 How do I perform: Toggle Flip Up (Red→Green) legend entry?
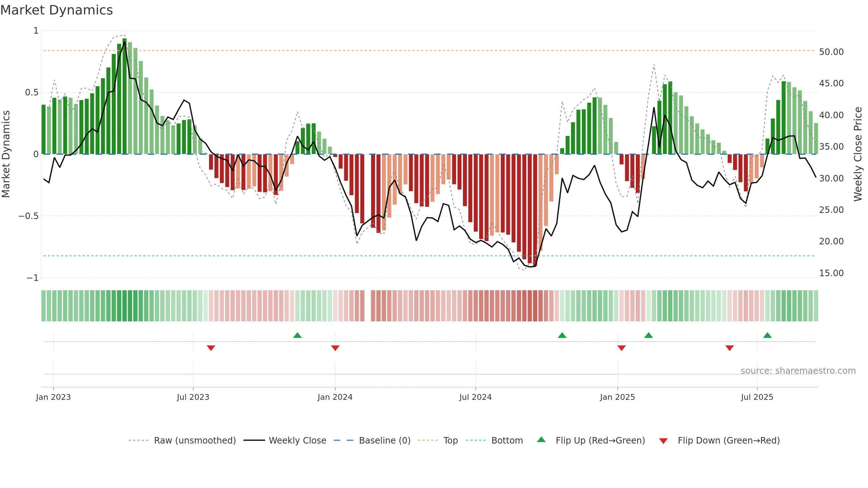point(591,440)
